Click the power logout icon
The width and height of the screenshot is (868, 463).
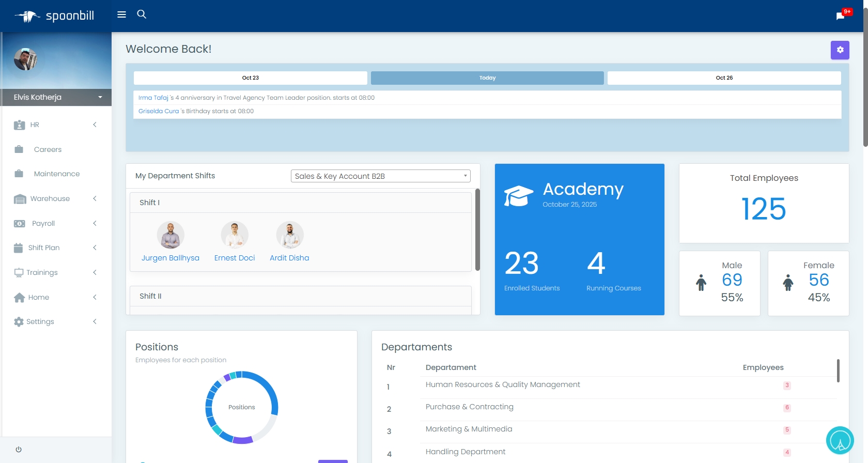19,450
